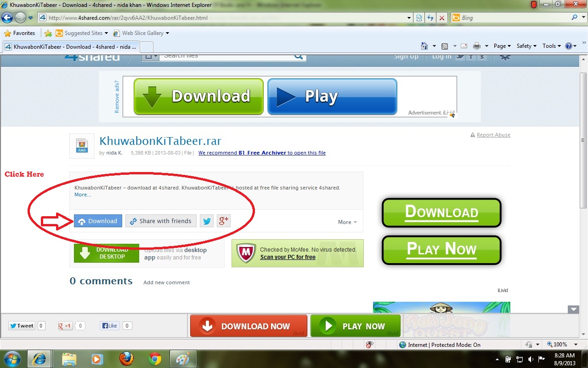Click Add to Favorites Bar star icon
The image size is (588, 368).
tap(48, 33)
